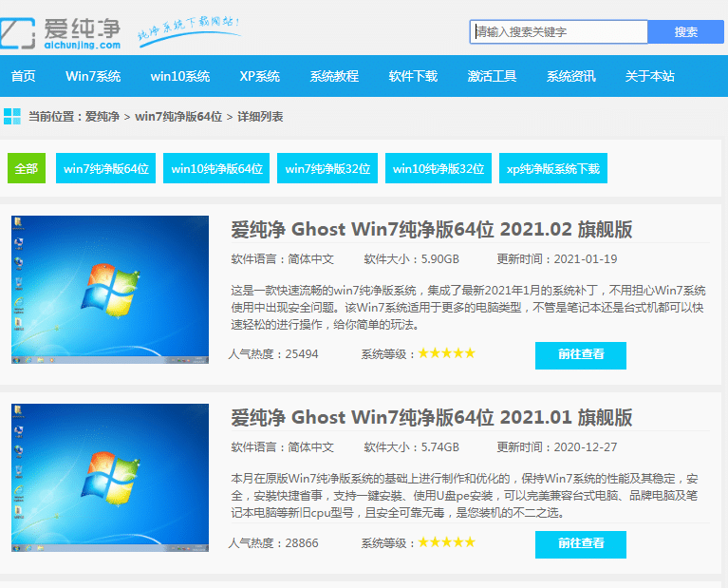Click 软件语言：简体中文 in the 2021.02 entry
The width and height of the screenshot is (728, 588).
[x=282, y=259]
